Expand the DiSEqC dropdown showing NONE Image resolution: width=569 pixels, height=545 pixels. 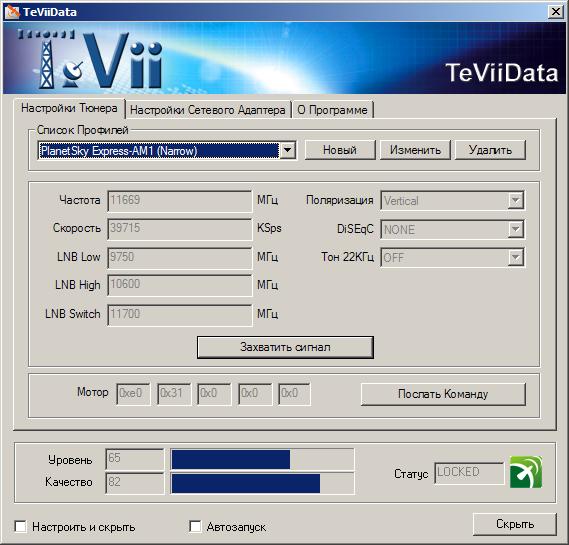point(515,229)
